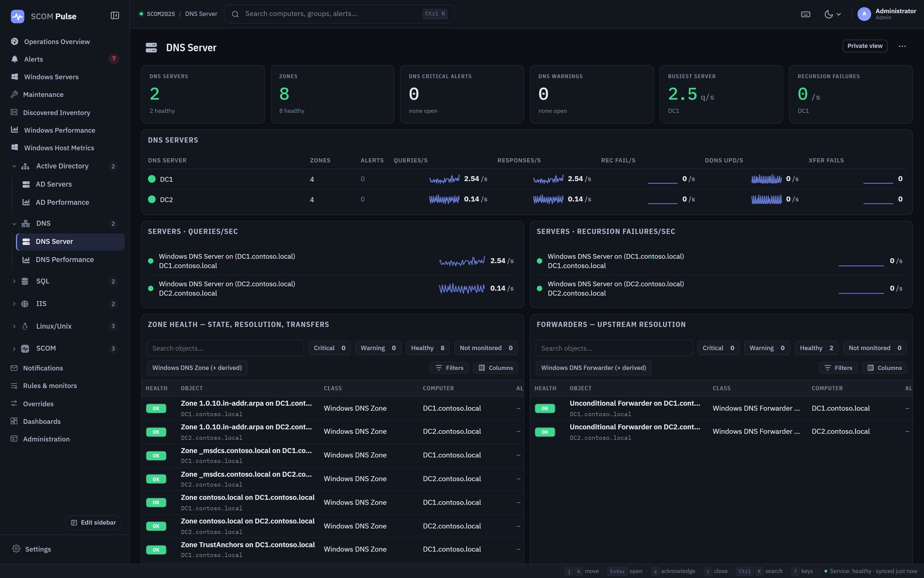Screen dimensions: 924x578
Task: Collapse the DNS group chevron
Action: (x=14, y=224)
